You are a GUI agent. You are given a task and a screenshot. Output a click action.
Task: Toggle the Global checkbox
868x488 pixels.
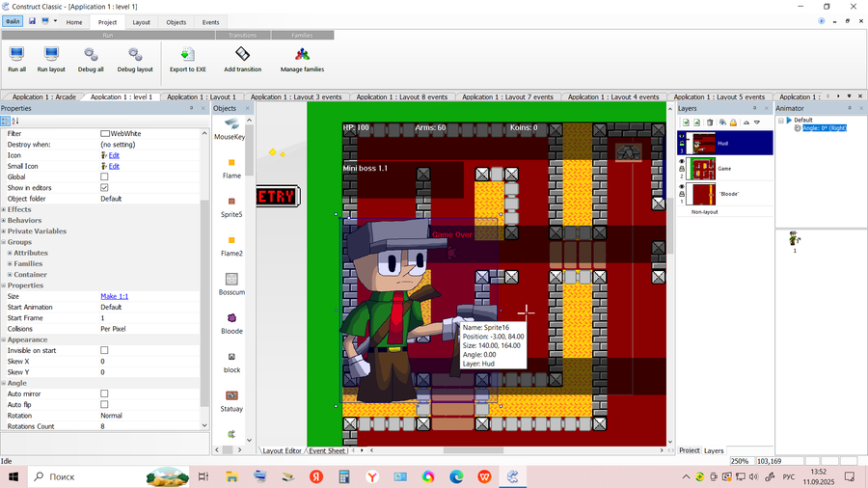coord(104,176)
